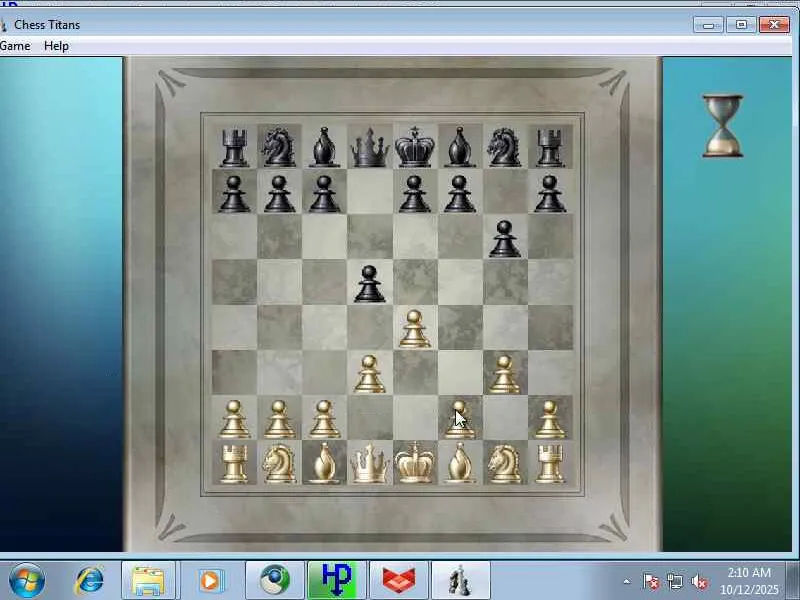Open the Windows Start menu
The height and width of the screenshot is (600, 800).
click(x=27, y=580)
